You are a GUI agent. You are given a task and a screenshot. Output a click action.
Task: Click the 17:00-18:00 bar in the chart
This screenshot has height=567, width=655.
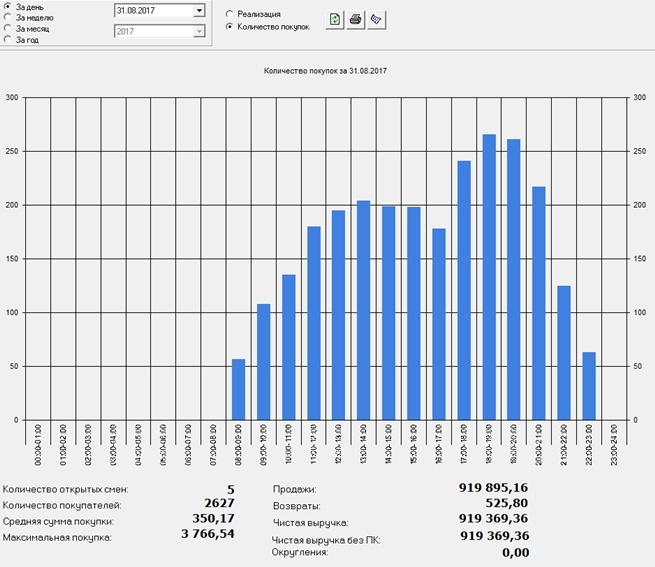[x=464, y=290]
